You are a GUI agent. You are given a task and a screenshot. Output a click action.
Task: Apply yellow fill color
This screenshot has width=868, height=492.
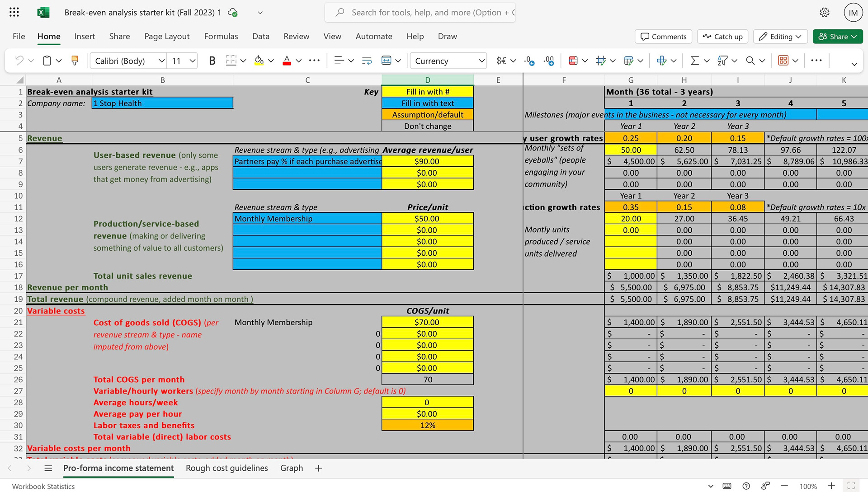click(259, 61)
